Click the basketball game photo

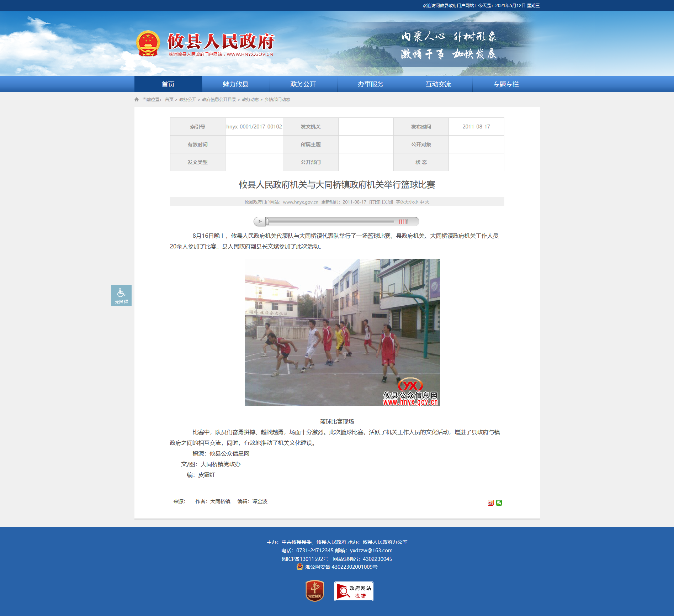tap(342, 332)
